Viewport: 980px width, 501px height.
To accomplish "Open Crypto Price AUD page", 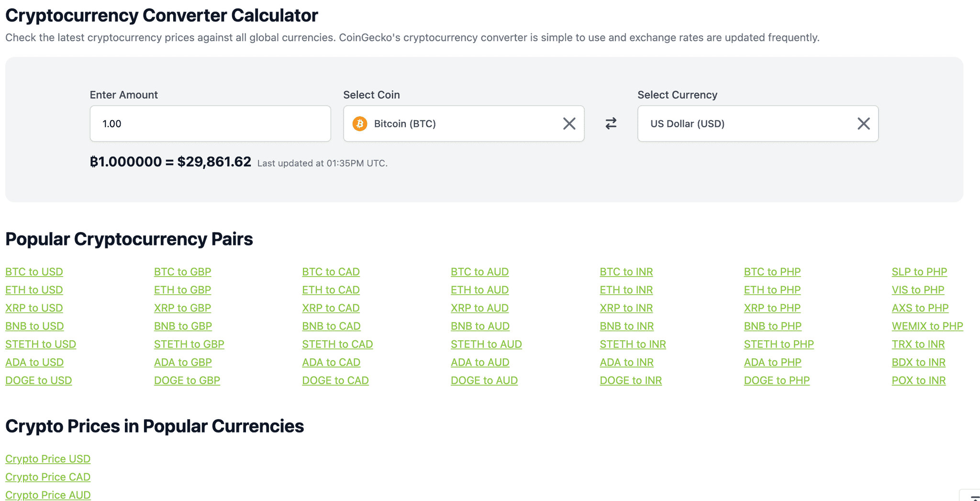I will coord(48,495).
